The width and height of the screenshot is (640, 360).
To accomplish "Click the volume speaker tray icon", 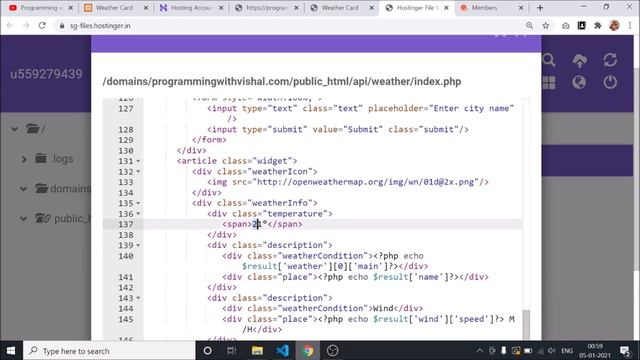I will click(x=552, y=351).
